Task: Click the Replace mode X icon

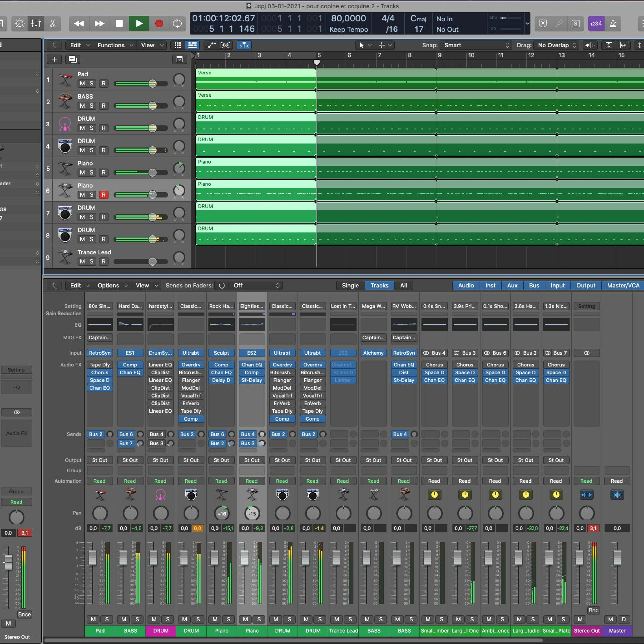Action: pos(543,23)
